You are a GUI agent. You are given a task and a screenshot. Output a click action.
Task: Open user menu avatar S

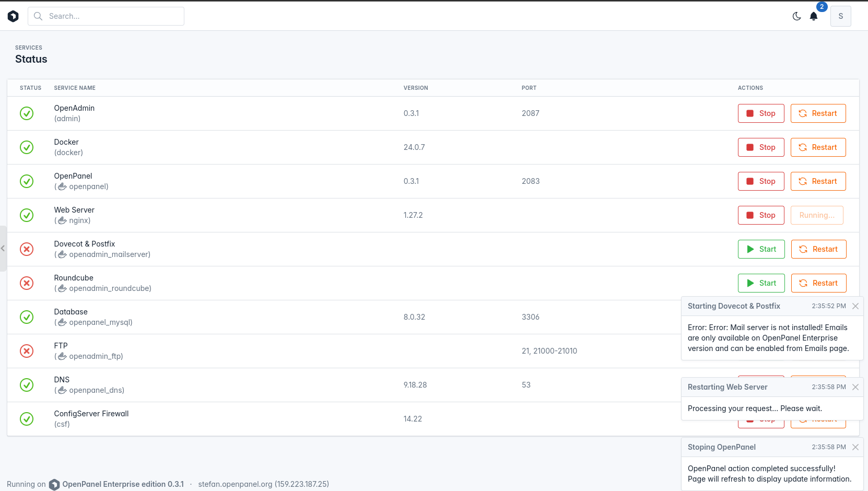(841, 16)
